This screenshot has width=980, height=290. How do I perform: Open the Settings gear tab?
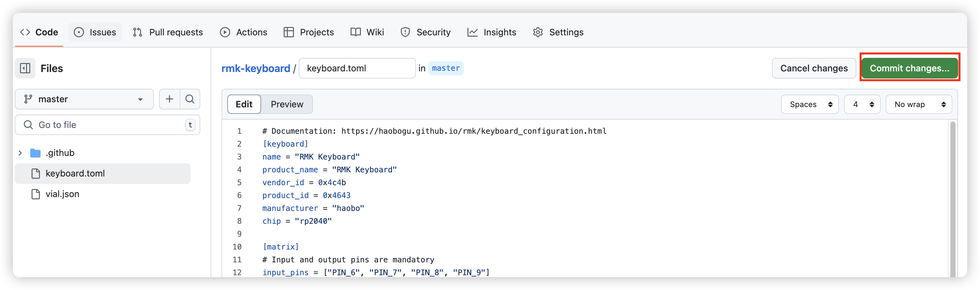coord(558,32)
